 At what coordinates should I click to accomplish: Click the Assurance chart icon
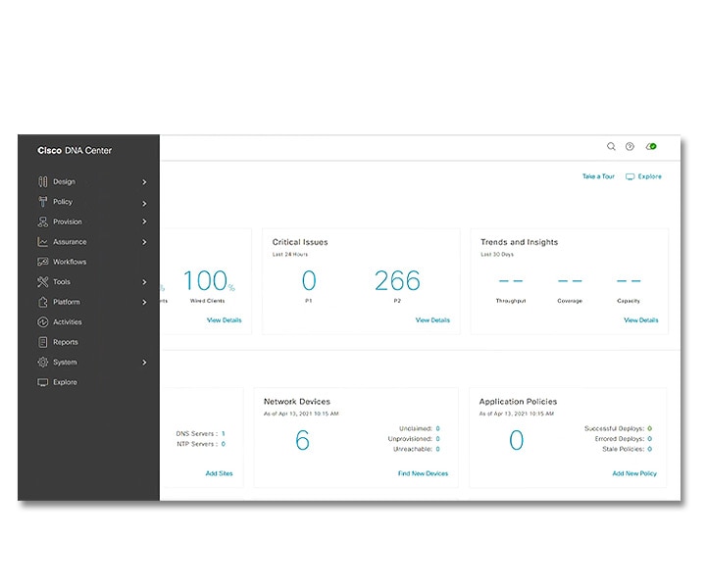43,242
